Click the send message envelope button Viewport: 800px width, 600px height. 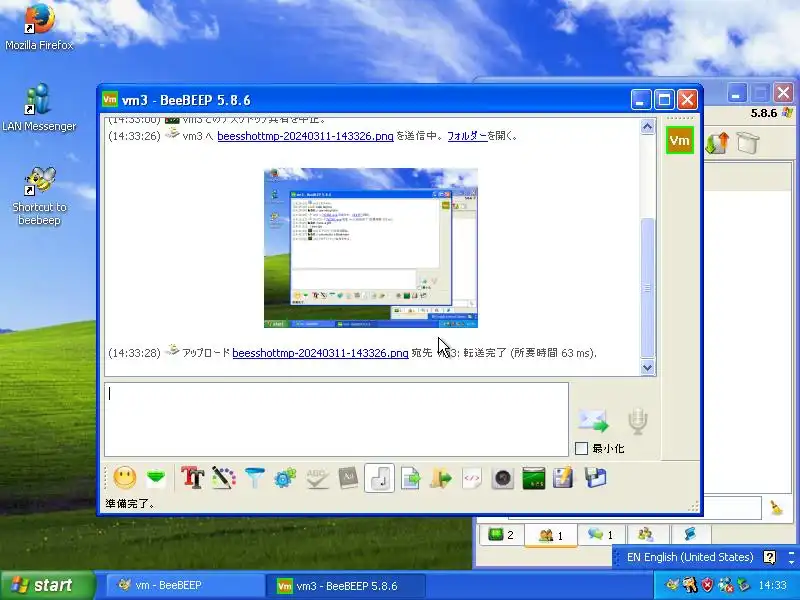coord(593,421)
